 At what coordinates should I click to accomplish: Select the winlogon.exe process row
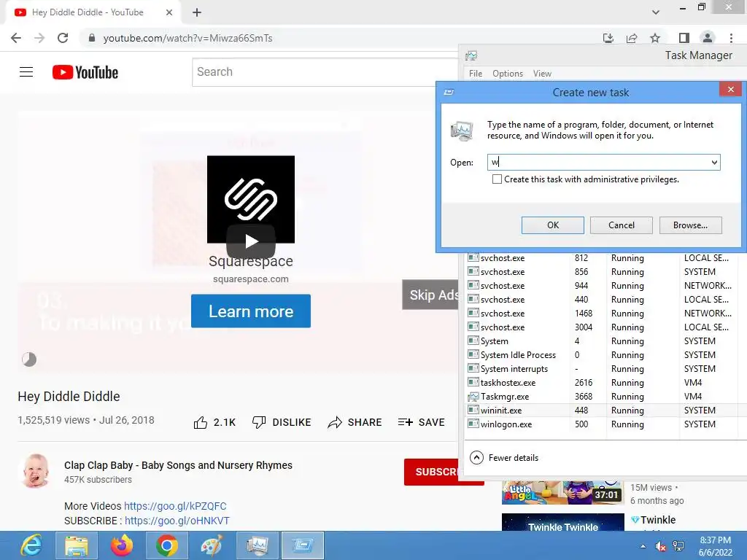(x=605, y=424)
